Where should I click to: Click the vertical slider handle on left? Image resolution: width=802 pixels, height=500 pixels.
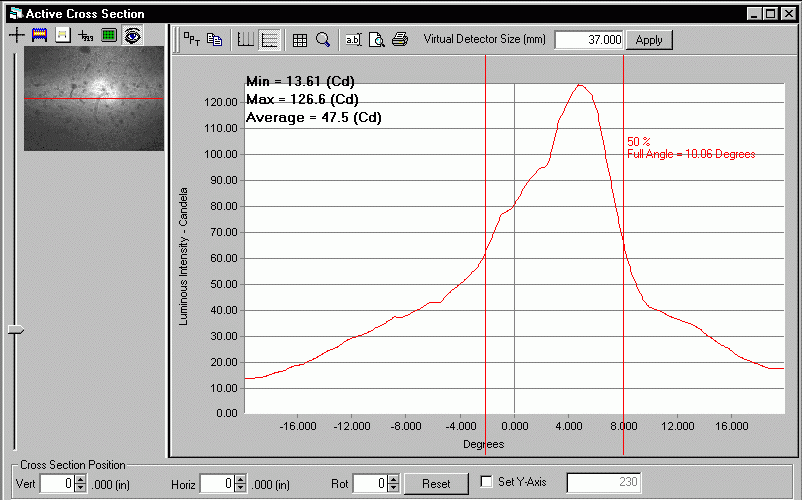(16, 330)
